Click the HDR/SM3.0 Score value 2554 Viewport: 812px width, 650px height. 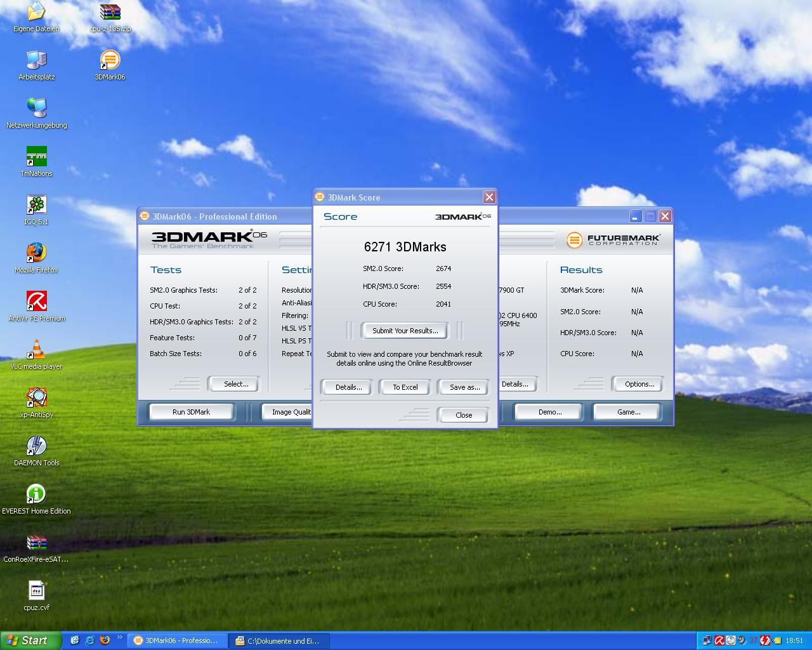pos(443,286)
